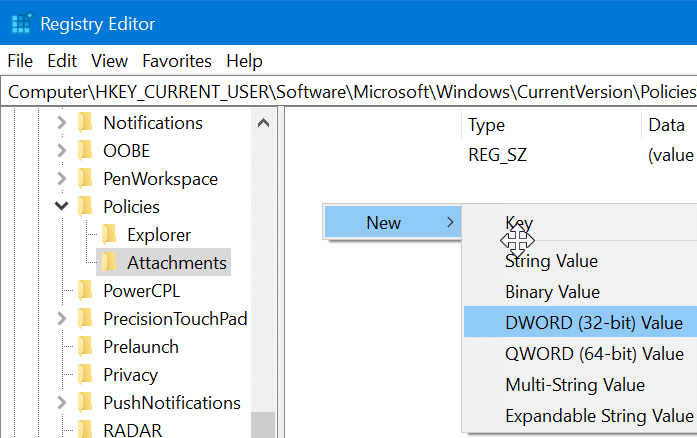Click the PenWorkspace folder icon
The height and width of the screenshot is (438, 697).
[x=85, y=178]
